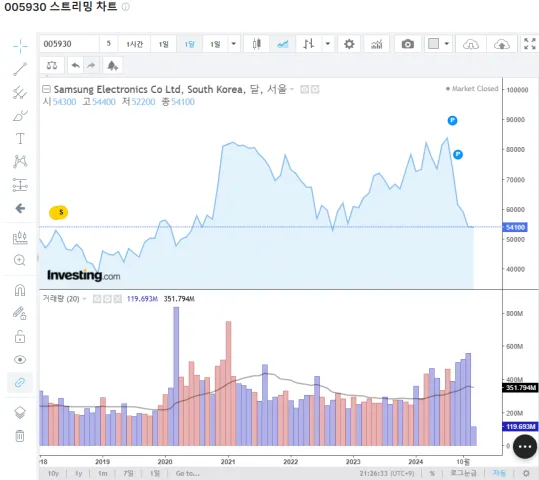Viewport: 539px width, 480px height.
Task: Open the time interval dropdown arrow
Action: tap(233, 44)
